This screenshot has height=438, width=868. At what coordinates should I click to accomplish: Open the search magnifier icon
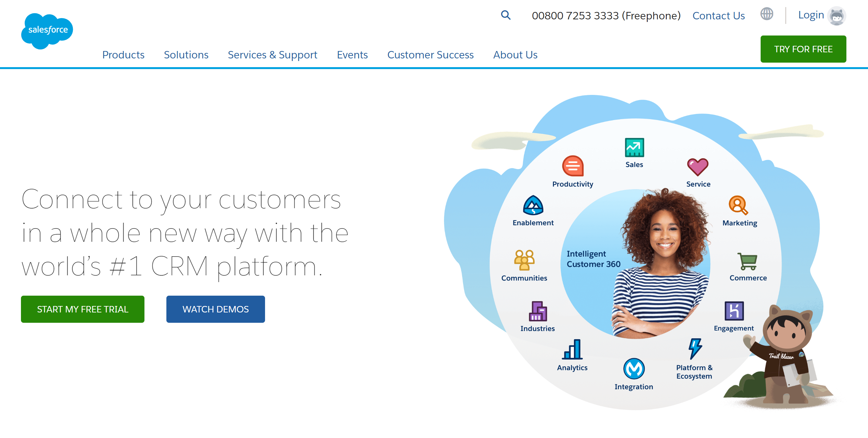click(x=506, y=15)
